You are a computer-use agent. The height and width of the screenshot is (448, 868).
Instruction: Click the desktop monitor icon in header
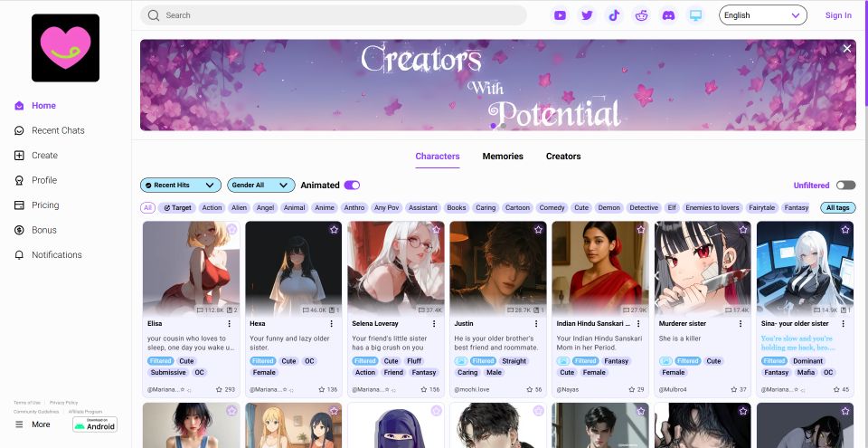tap(695, 15)
